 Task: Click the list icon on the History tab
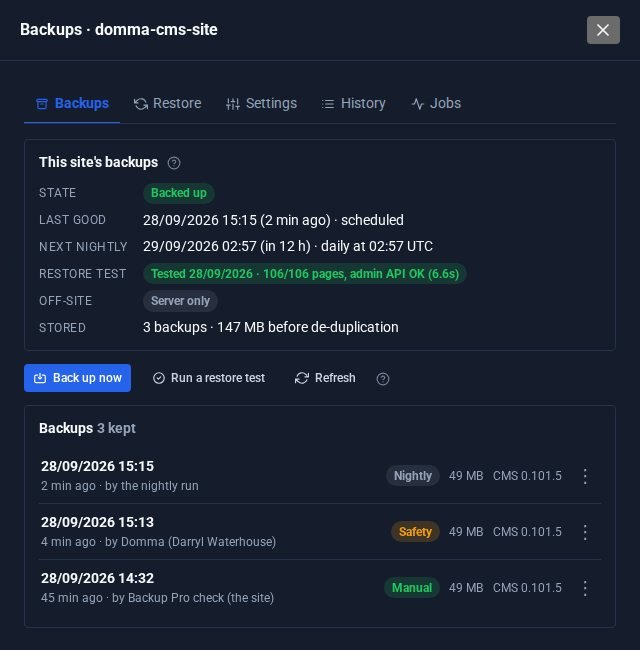tap(328, 104)
